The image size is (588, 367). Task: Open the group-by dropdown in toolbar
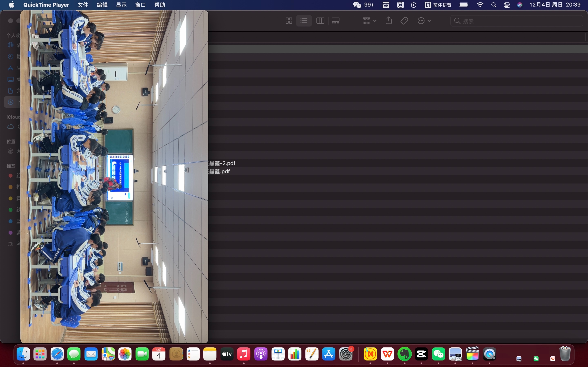coord(369,21)
